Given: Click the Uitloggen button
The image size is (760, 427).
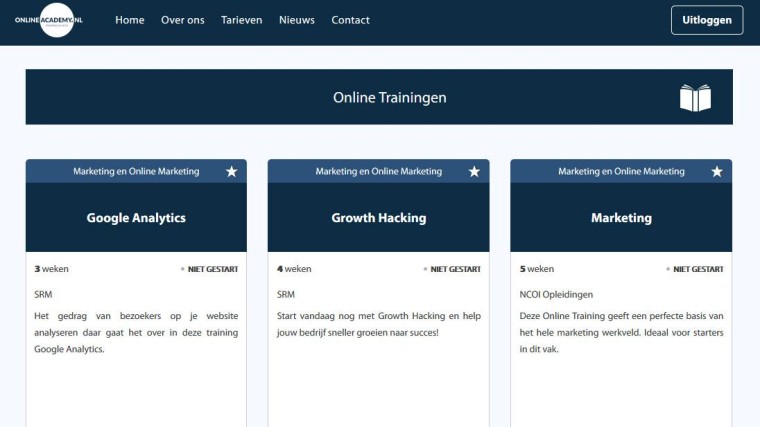Looking at the screenshot, I should pos(707,20).
